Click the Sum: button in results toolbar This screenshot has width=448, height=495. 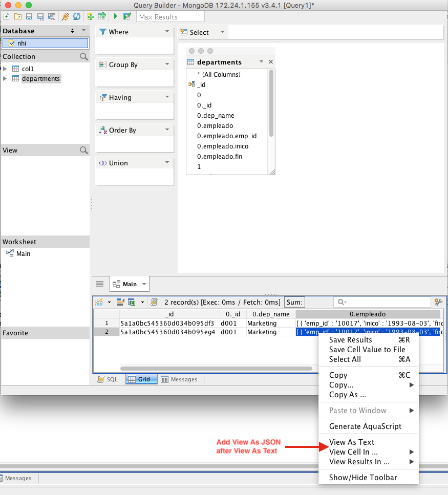294,303
